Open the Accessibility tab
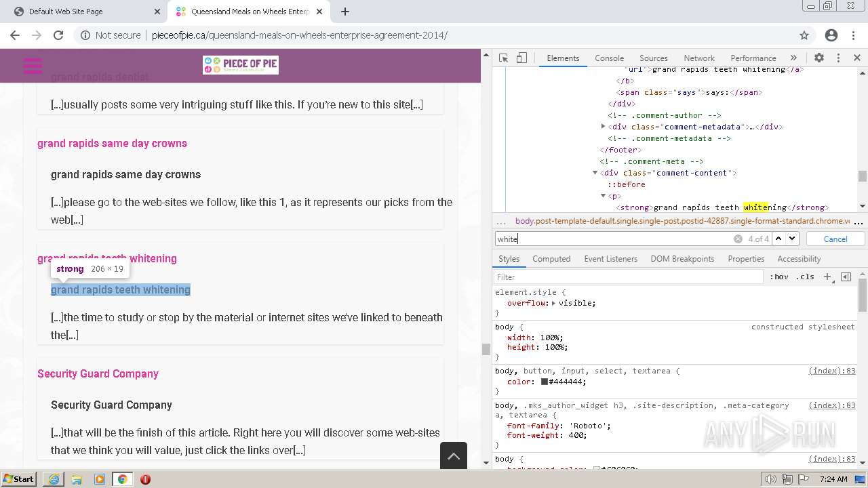 pos(799,259)
